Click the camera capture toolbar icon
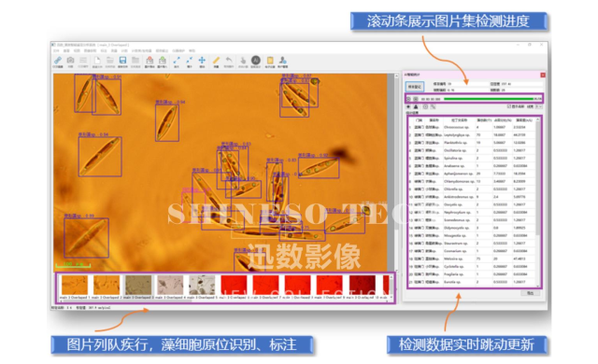 pos(70,61)
